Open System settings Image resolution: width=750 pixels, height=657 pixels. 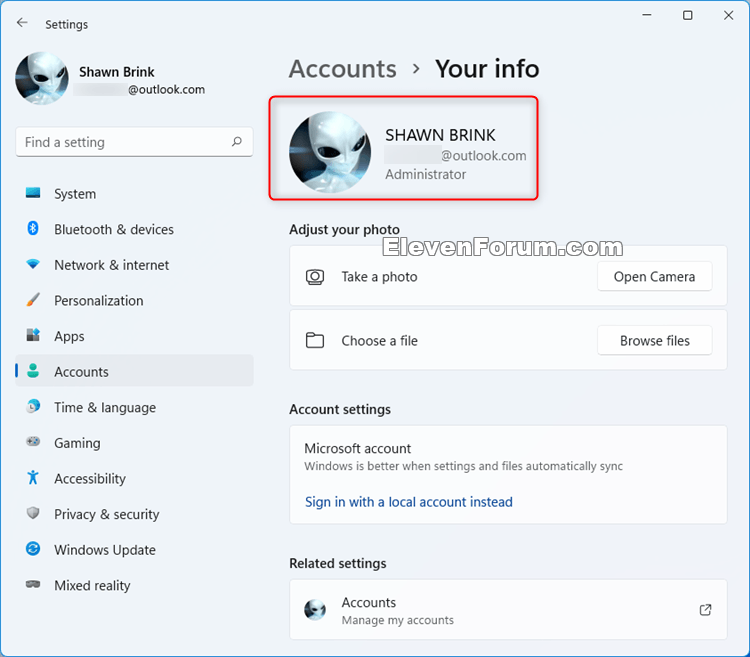pyautogui.click(x=134, y=194)
